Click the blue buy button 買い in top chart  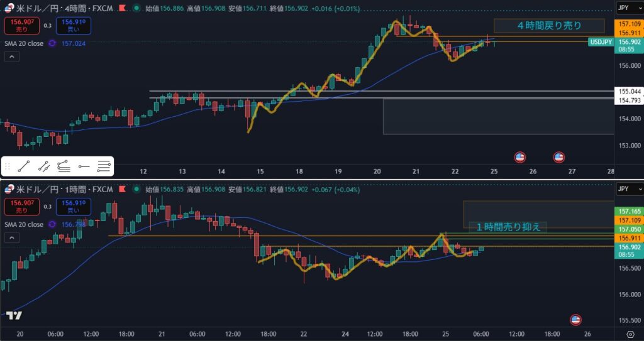coord(73,26)
